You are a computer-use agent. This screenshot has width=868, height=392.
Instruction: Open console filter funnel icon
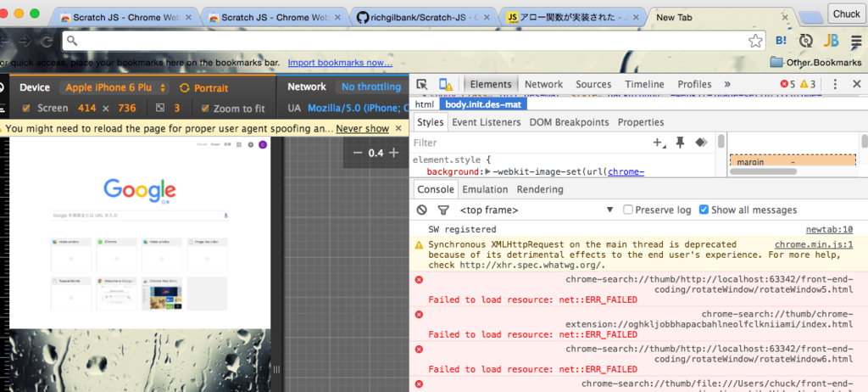click(x=442, y=210)
